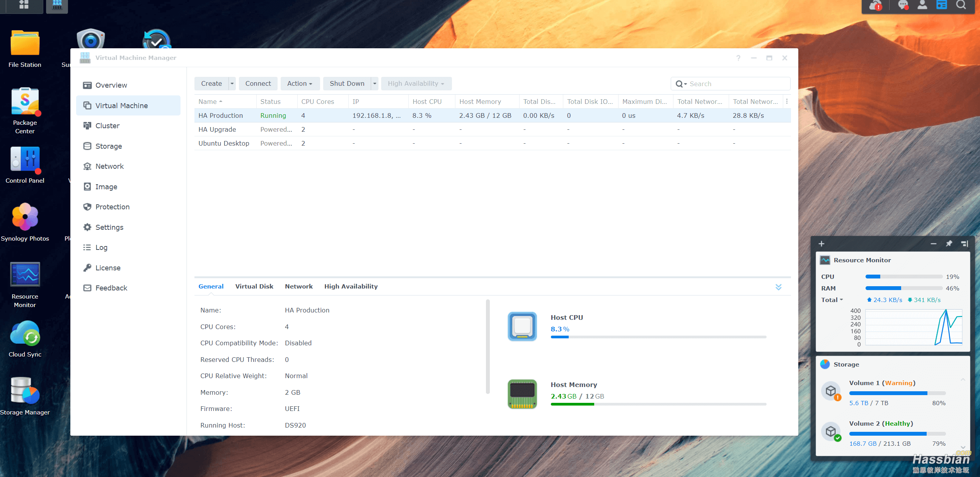Image resolution: width=980 pixels, height=477 pixels.
Task: Click the Resource Monitor widget icon
Action: pos(825,260)
